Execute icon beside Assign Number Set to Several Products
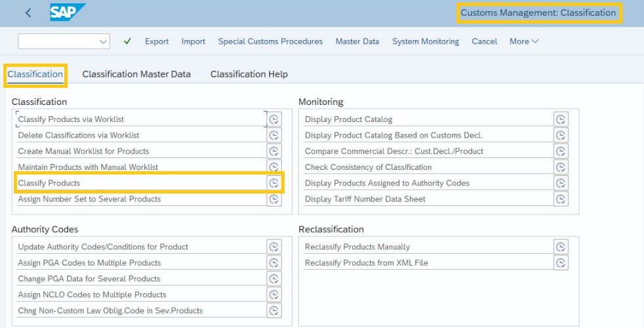The image size is (644, 328). (x=274, y=199)
